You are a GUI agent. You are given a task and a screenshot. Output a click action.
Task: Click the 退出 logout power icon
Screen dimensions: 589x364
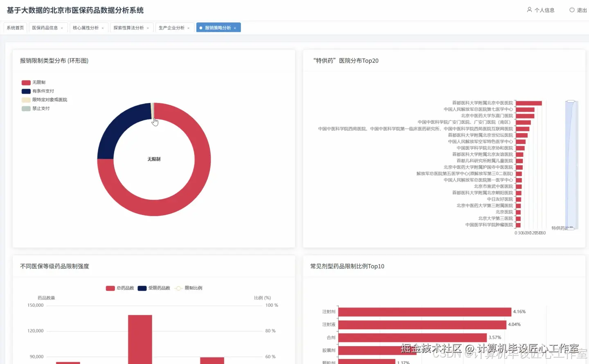click(572, 10)
